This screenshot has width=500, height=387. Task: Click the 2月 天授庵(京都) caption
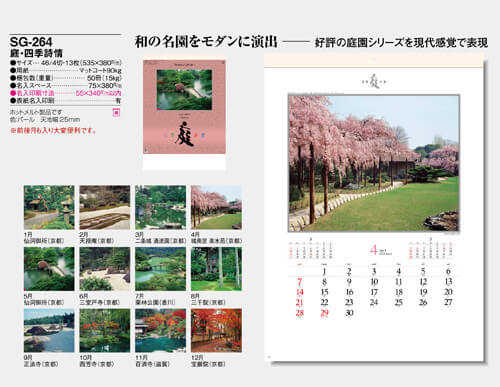(97, 238)
